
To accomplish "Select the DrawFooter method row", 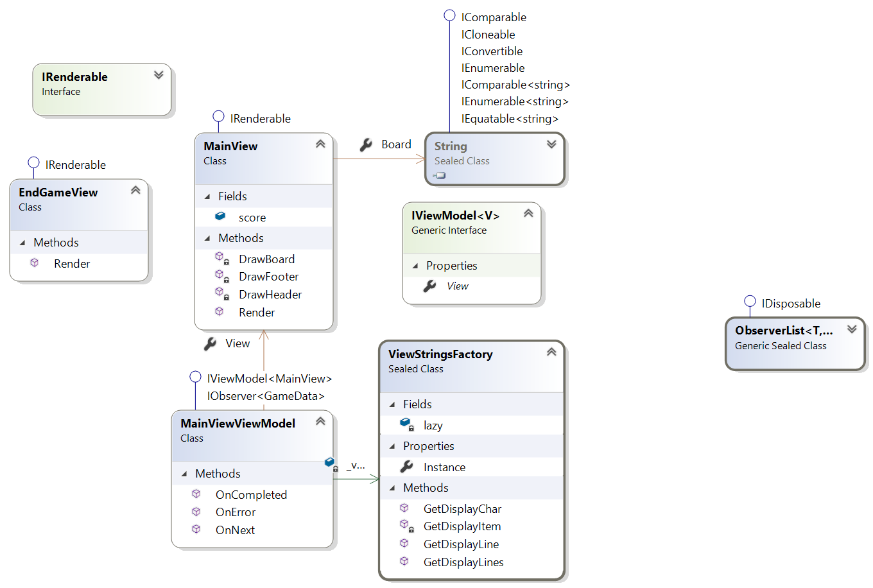I will [264, 277].
